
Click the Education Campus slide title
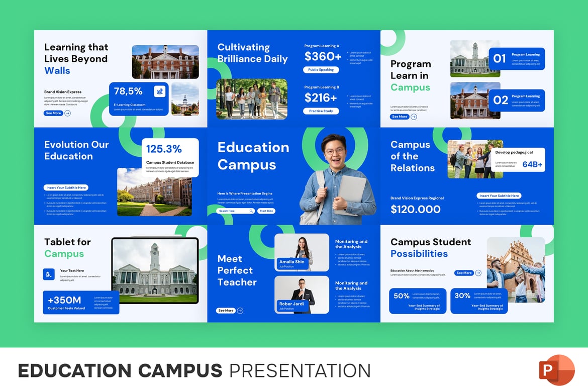[x=253, y=156]
